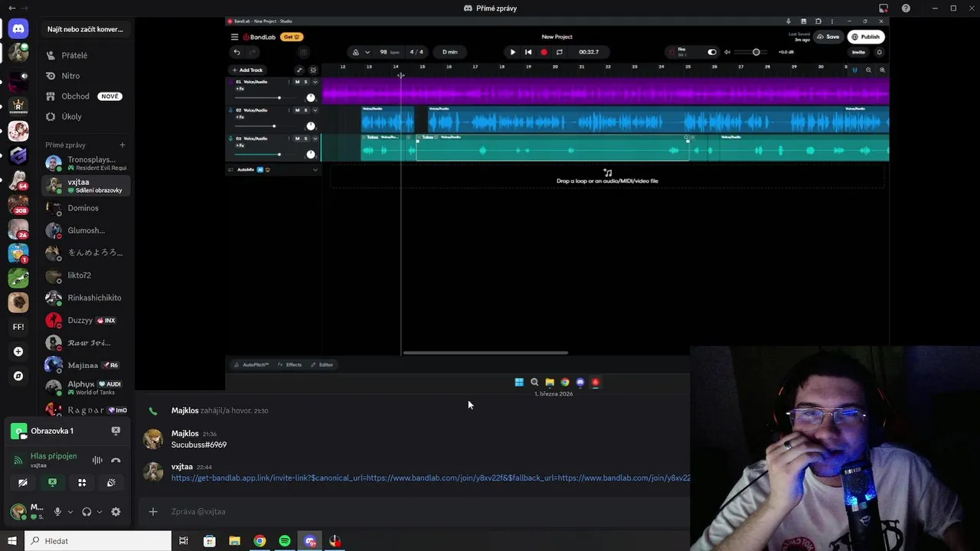Image resolution: width=980 pixels, height=551 pixels.
Task: Solo track 01 Voice/Audio with S
Action: 305,82
